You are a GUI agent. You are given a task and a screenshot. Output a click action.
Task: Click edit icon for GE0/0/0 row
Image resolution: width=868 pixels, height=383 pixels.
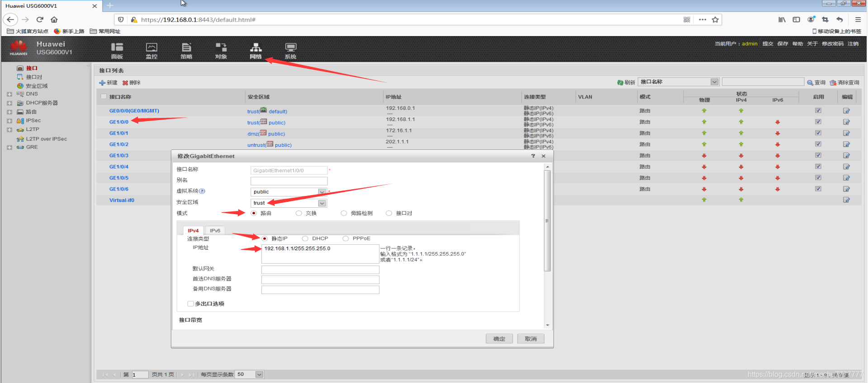click(846, 111)
